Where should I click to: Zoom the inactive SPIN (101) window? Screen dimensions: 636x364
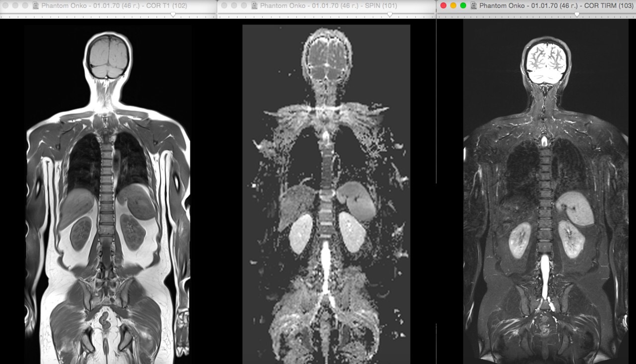pyautogui.click(x=244, y=5)
